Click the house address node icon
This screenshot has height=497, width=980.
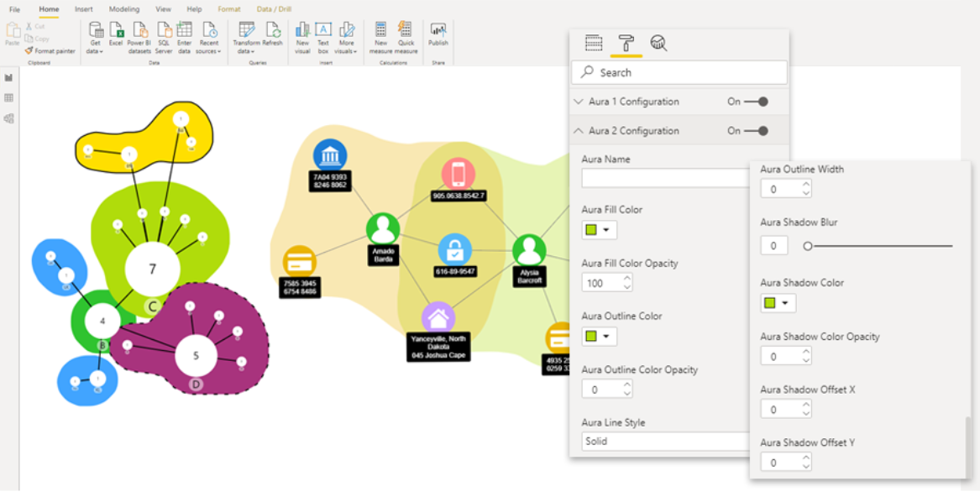point(438,317)
